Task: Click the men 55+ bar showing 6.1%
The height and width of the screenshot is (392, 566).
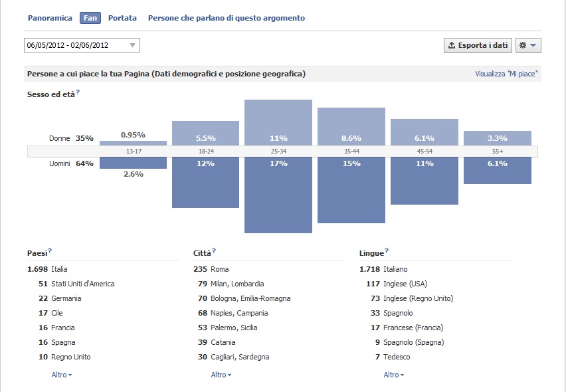Action: point(497,170)
